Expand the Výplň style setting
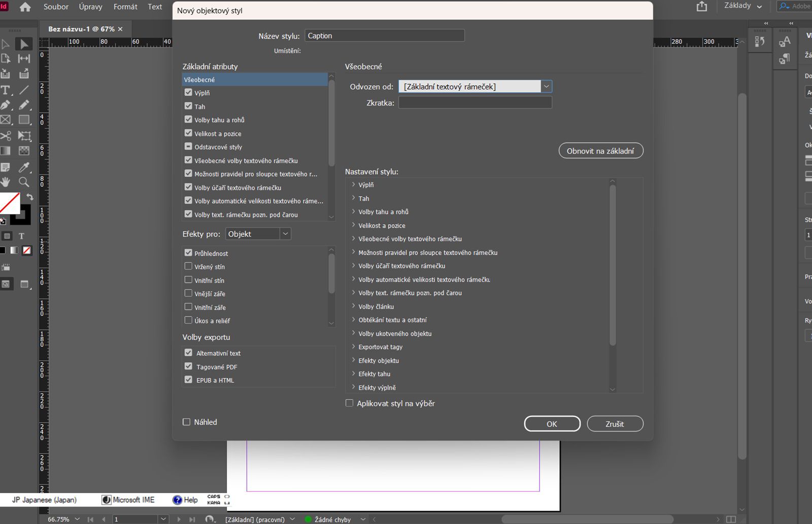Screen dimensions: 812x524 point(353,185)
